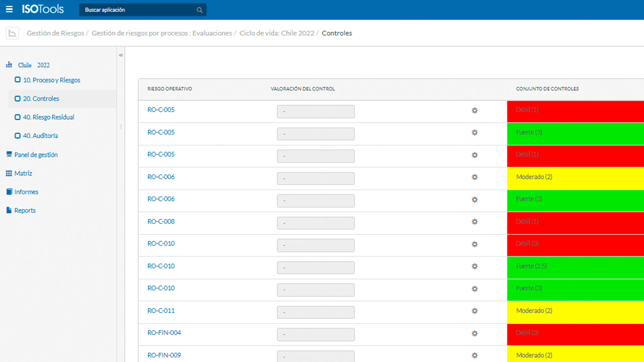Open the Matriz menu item
Screen dimensions: 644x362
coord(23,173)
